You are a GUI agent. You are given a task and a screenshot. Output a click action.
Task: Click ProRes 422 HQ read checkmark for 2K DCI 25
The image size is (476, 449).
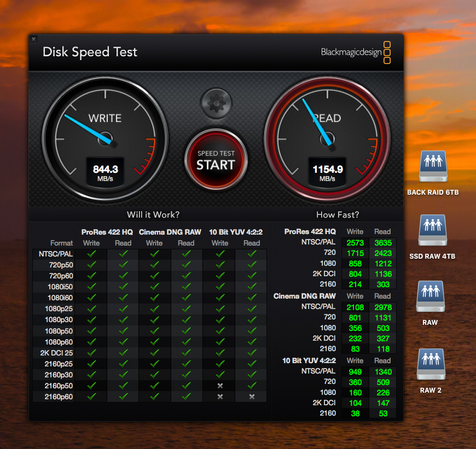tap(123, 353)
